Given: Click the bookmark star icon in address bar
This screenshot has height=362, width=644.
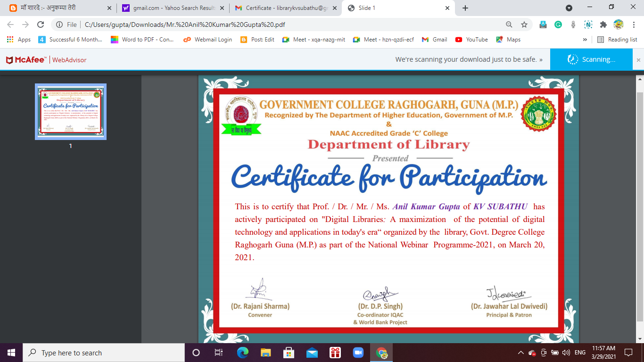Looking at the screenshot, I should [524, 25].
